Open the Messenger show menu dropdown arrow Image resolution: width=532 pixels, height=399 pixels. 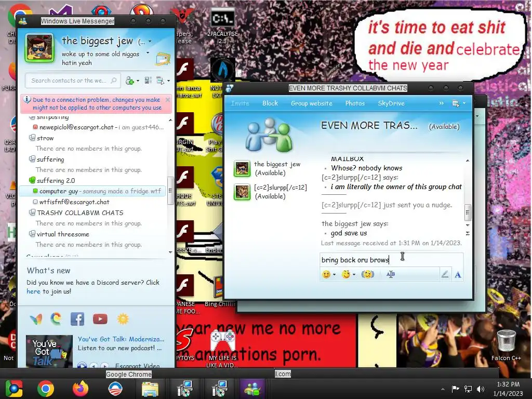tap(168, 81)
